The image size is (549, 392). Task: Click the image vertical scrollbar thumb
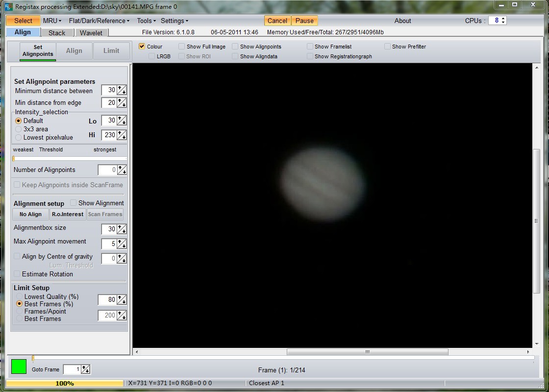[536, 221]
